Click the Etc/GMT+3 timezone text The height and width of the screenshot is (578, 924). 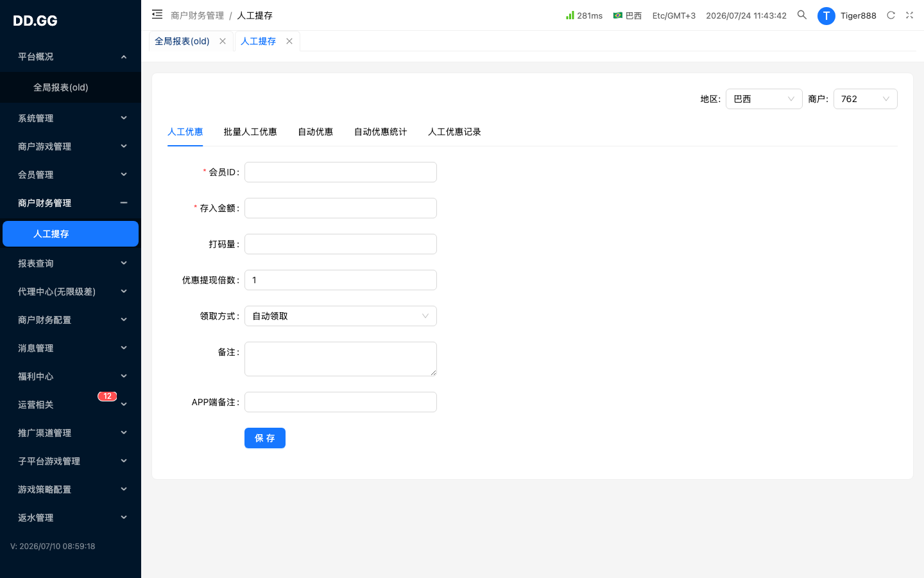point(674,15)
